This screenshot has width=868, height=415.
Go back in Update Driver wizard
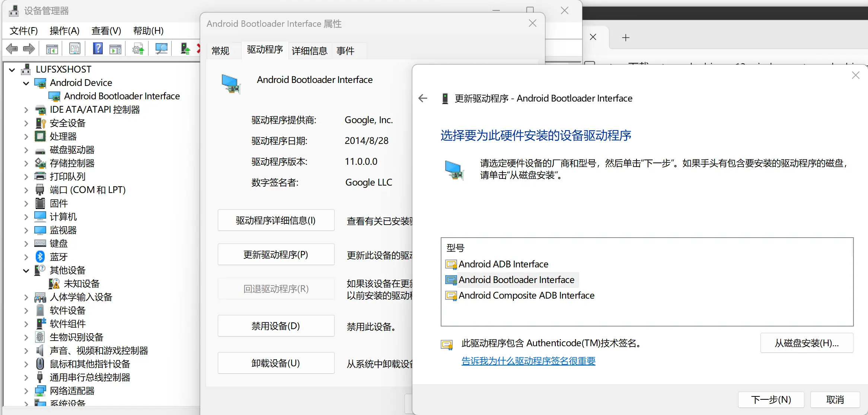pyautogui.click(x=423, y=98)
